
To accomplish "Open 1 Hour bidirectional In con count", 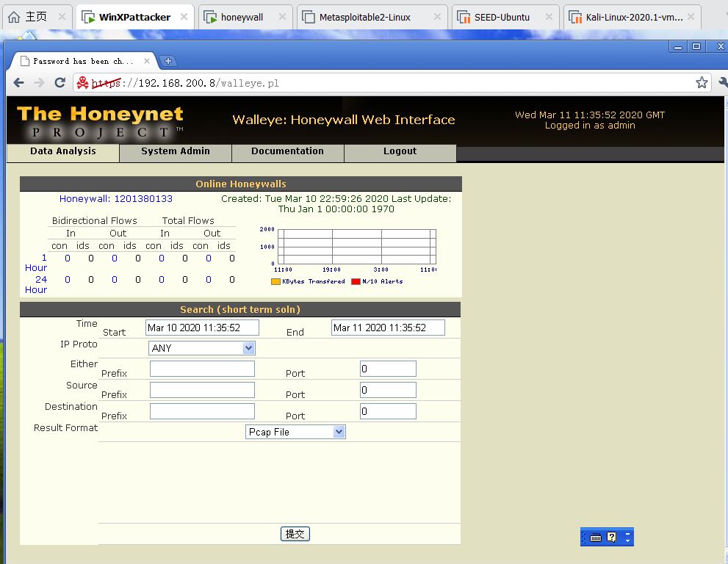I will coord(68,258).
